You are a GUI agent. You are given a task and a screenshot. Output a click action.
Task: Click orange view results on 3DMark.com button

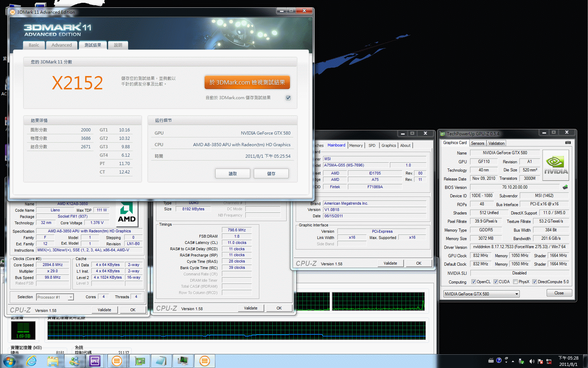[247, 82]
